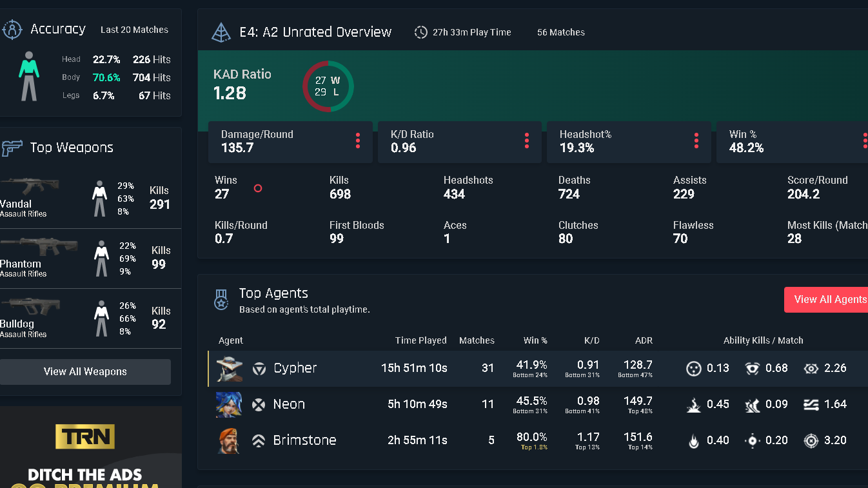This screenshot has height=488, width=868.
Task: Click the TRN premium ad logo
Action: coord(85,437)
